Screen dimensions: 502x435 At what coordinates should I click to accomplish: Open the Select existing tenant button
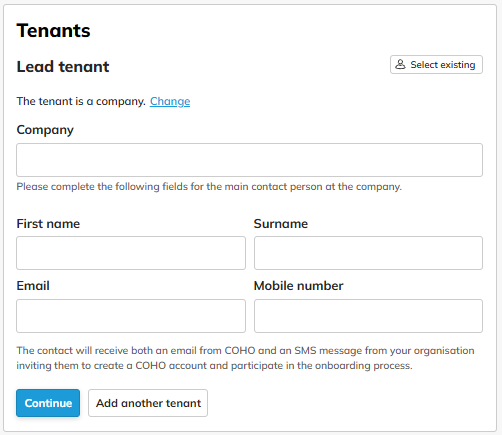[436, 64]
